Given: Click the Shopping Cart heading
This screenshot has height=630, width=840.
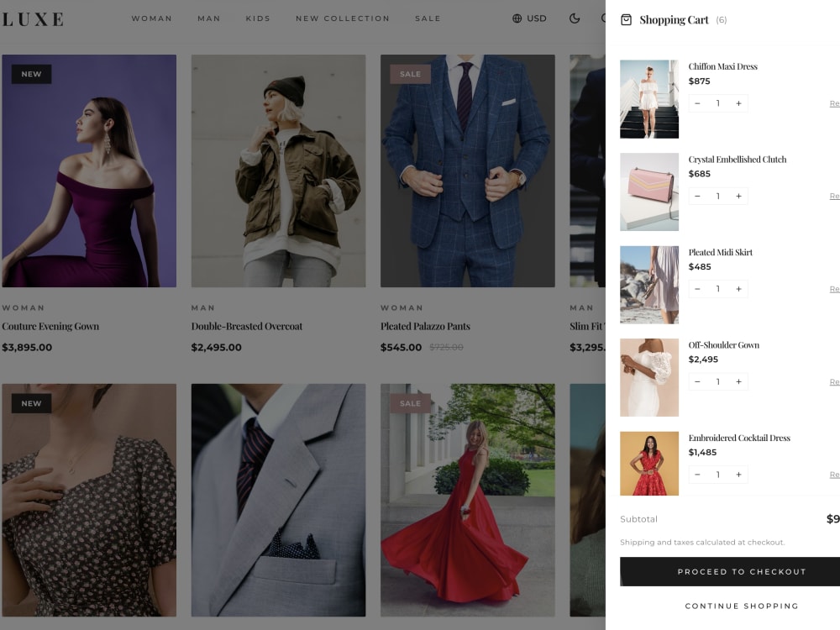Looking at the screenshot, I should tap(674, 20).
